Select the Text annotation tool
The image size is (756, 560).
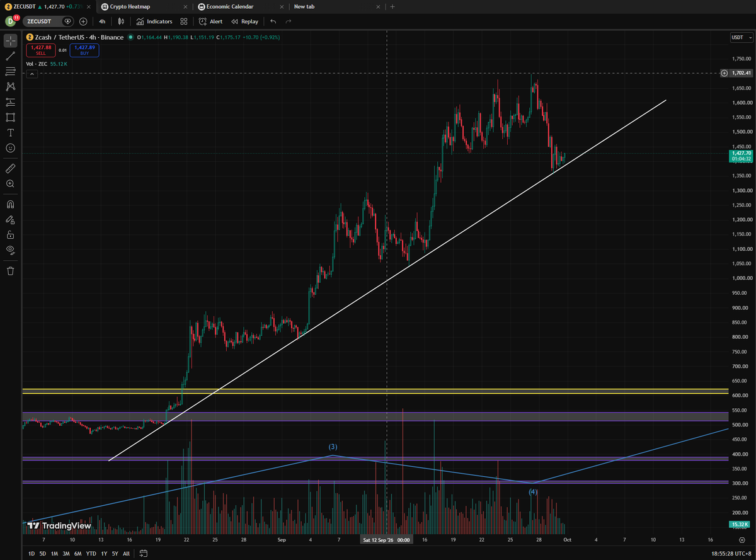pyautogui.click(x=10, y=132)
